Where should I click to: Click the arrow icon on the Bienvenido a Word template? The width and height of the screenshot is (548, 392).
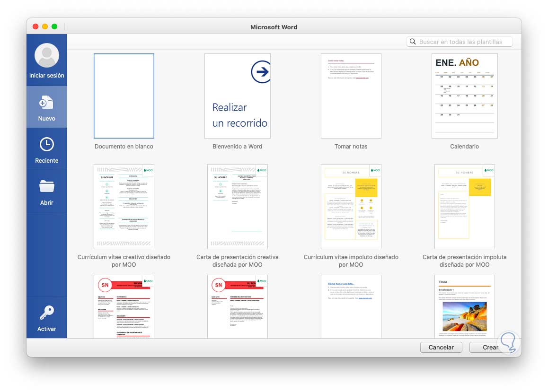261,72
